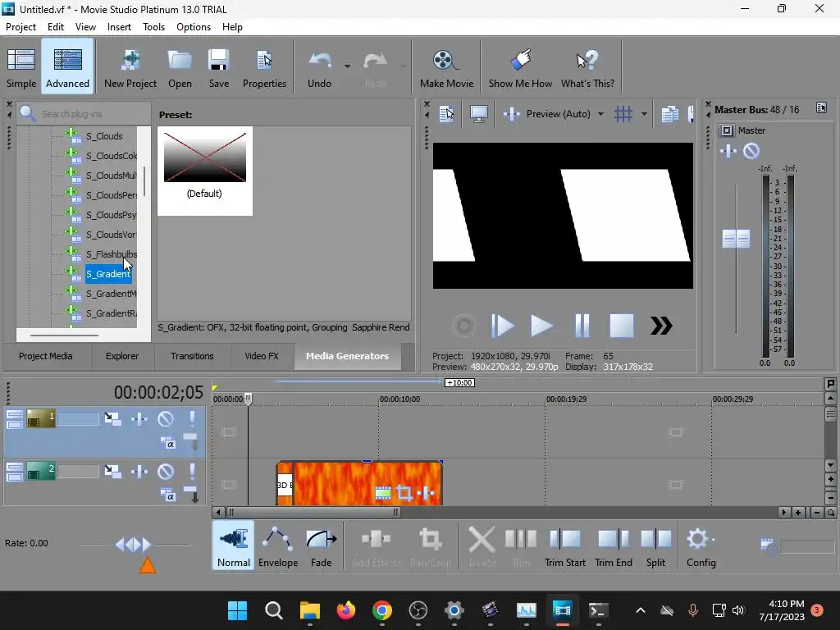Switch to Media Generators tab

(347, 356)
